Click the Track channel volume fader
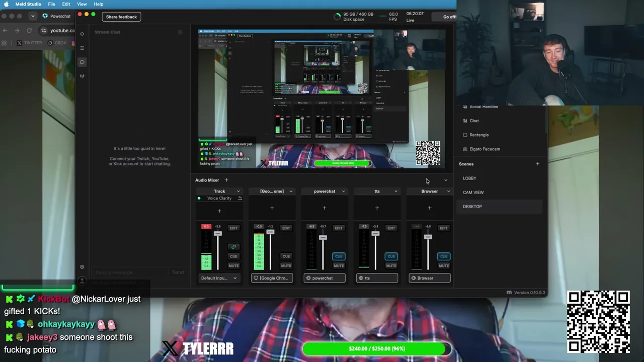The height and width of the screenshot is (362, 644). [x=218, y=234]
